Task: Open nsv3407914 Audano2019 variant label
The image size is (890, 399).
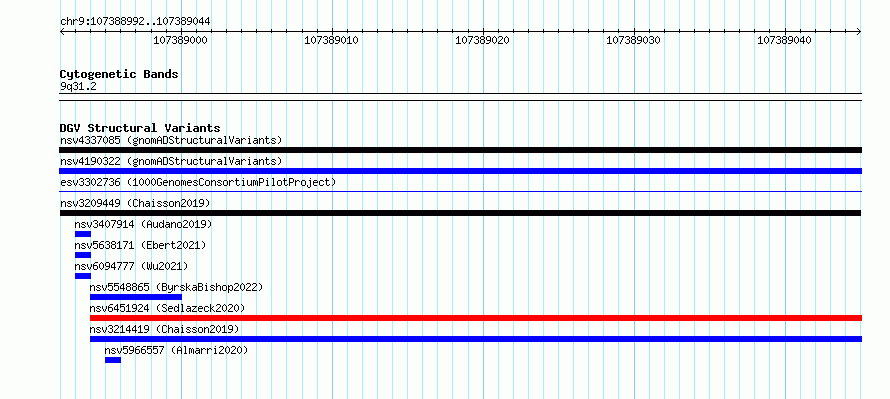Action: pos(143,224)
